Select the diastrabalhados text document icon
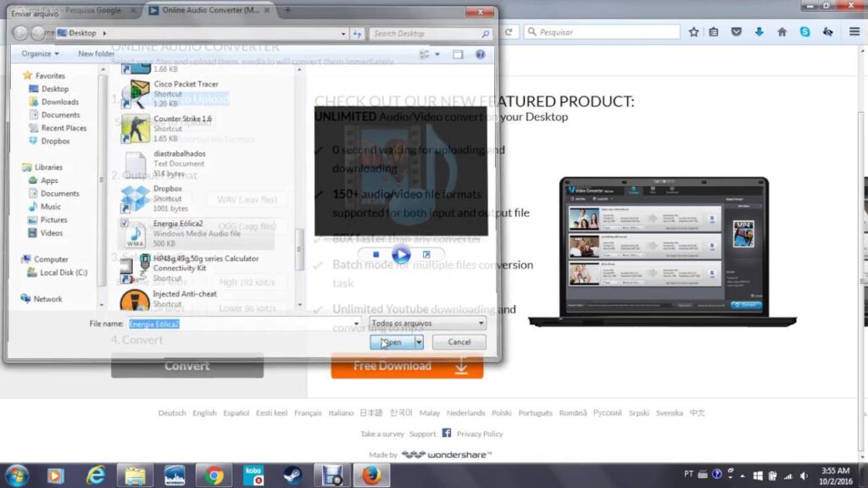The height and width of the screenshot is (488, 868). [x=135, y=164]
